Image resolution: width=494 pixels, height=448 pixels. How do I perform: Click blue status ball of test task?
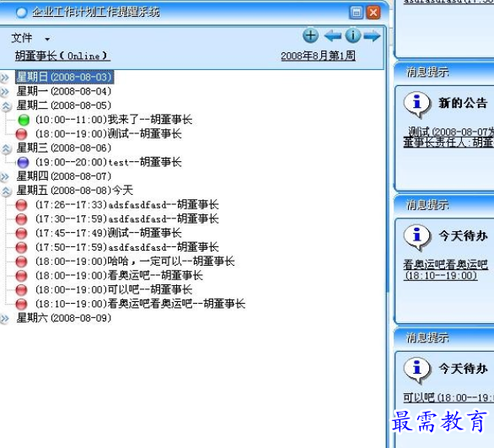point(23,162)
